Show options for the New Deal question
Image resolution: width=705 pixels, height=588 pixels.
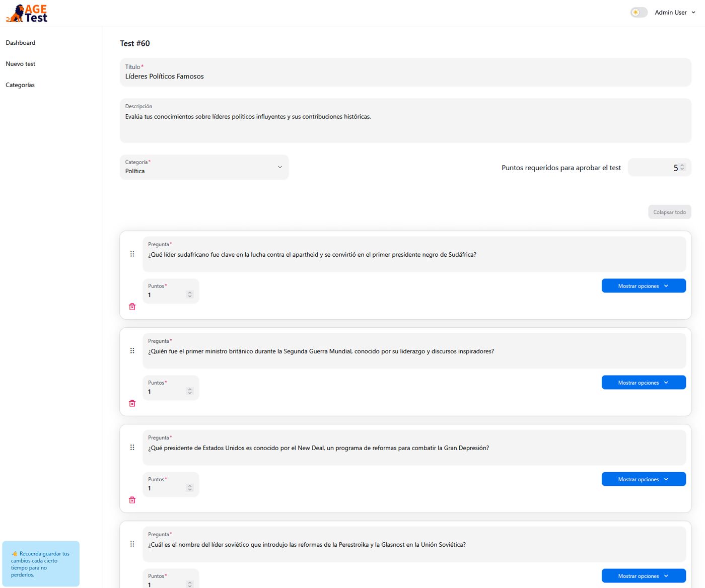tap(644, 479)
